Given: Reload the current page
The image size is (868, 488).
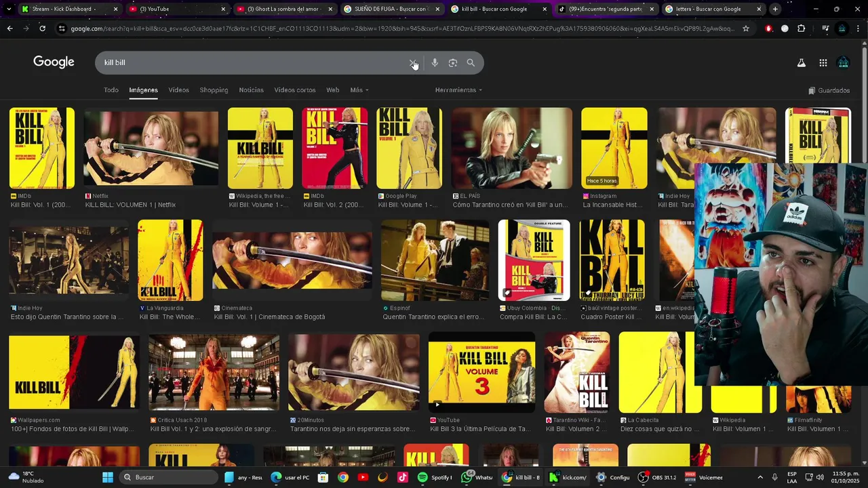Looking at the screenshot, I should [x=42, y=28].
